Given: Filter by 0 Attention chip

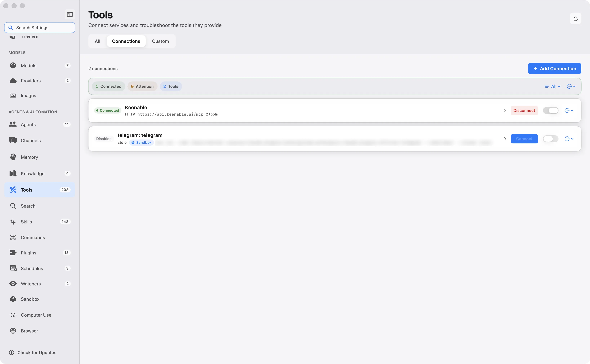Looking at the screenshot, I should [142, 86].
